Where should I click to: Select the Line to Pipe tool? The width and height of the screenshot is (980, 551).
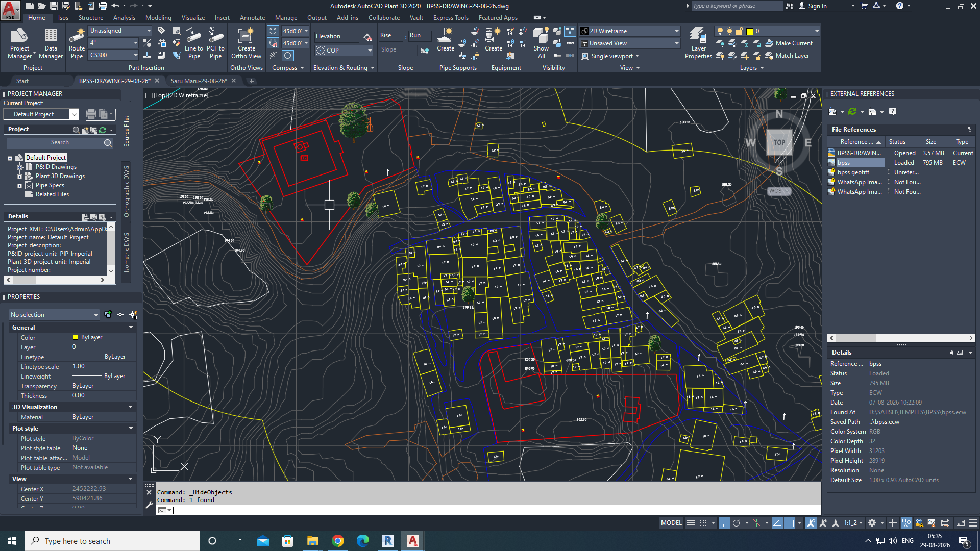click(194, 44)
